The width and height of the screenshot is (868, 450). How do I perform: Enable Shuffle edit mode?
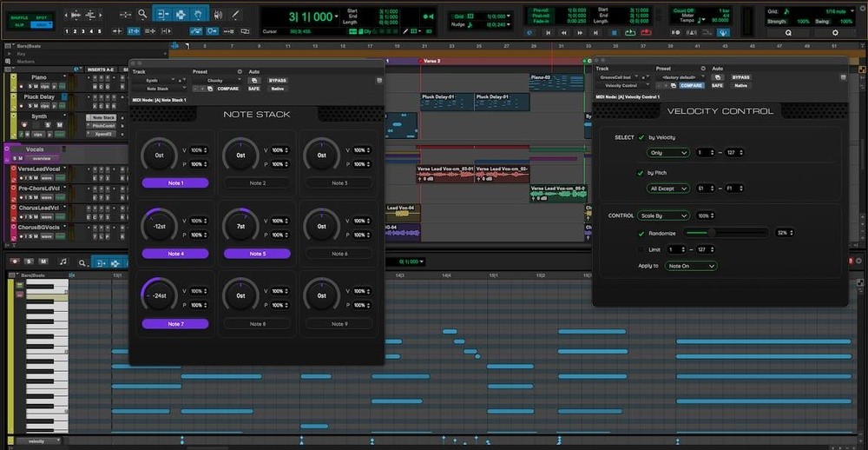click(19, 17)
